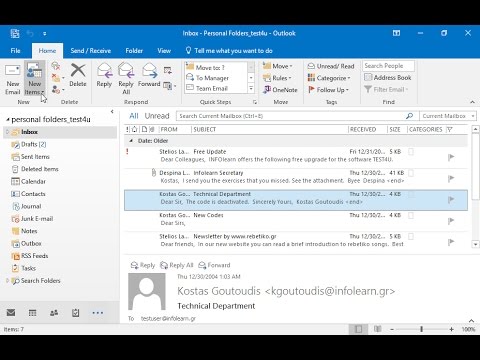Open the New Items dropdown button
480x360 pixels.
click(x=35, y=79)
